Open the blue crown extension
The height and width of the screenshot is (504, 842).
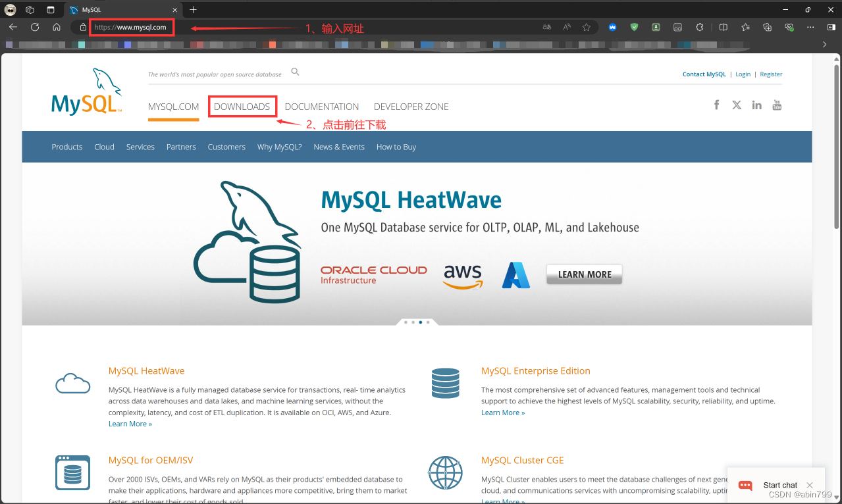(x=612, y=27)
